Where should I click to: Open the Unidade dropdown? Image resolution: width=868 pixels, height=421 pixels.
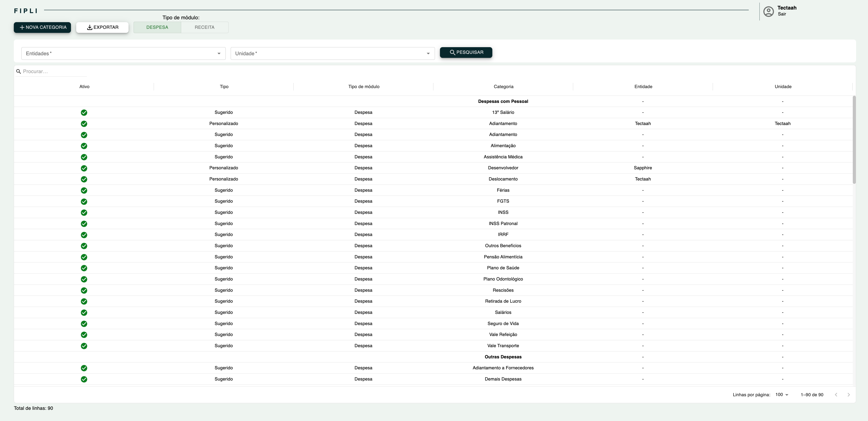(x=333, y=54)
